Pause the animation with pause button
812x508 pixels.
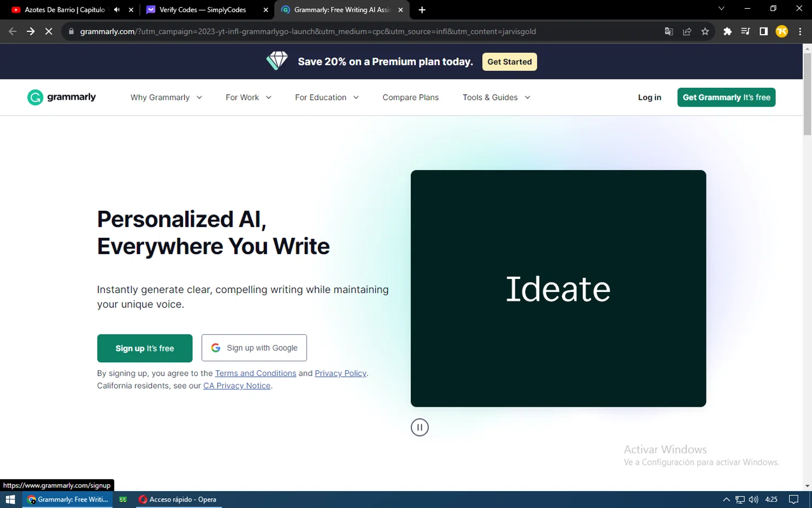click(x=420, y=427)
